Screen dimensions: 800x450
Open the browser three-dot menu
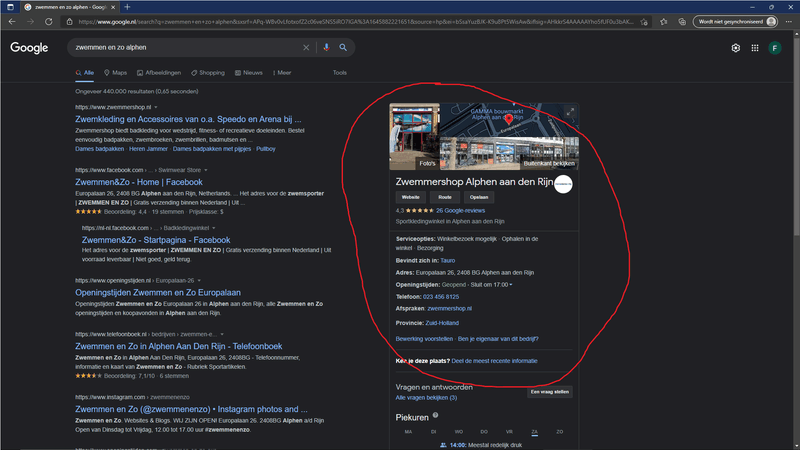[x=789, y=21]
